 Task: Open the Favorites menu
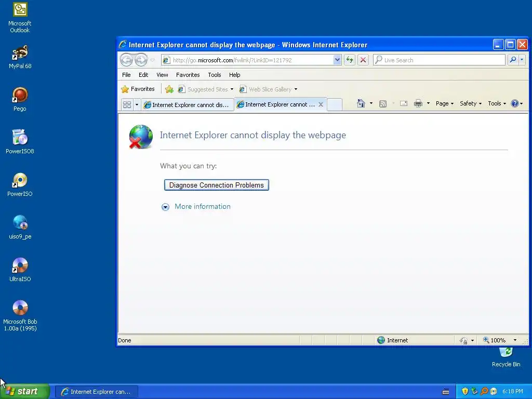pos(188,75)
